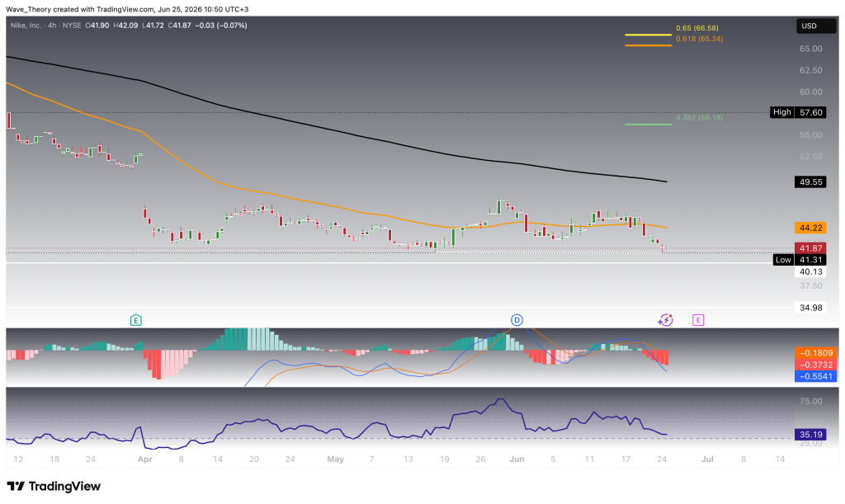Click the green 0.382 Fibonacci line
Image resolution: width=845 pixels, height=504 pixels.
pos(649,125)
